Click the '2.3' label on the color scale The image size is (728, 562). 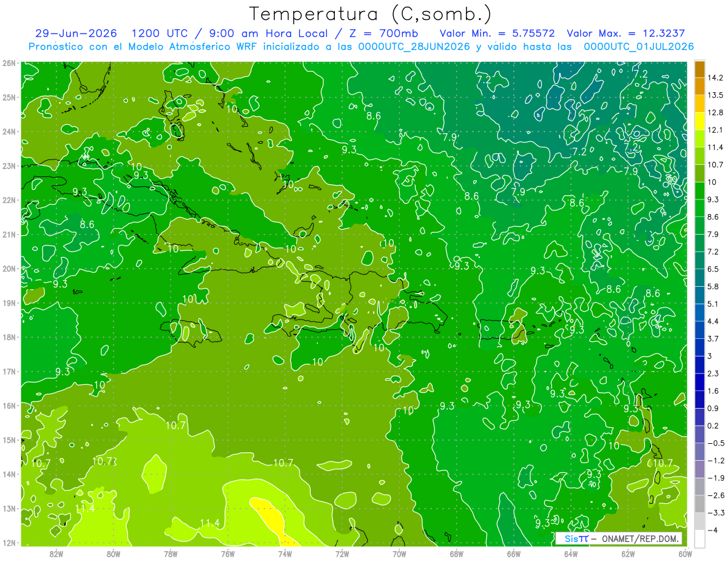tap(714, 373)
